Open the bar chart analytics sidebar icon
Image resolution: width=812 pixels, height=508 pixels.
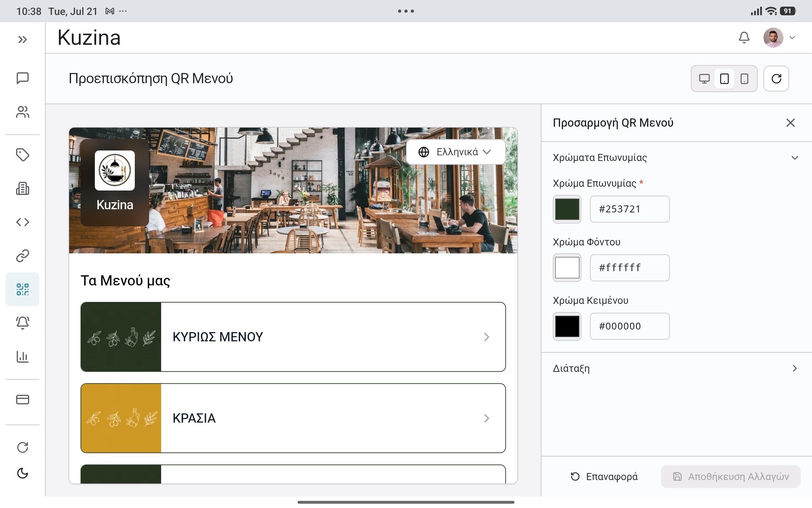pyautogui.click(x=23, y=357)
